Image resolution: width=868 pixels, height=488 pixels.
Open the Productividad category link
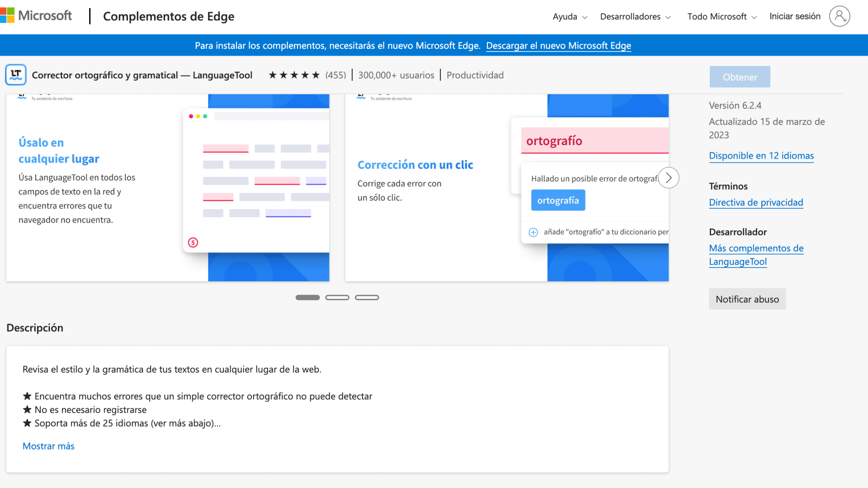(x=475, y=75)
